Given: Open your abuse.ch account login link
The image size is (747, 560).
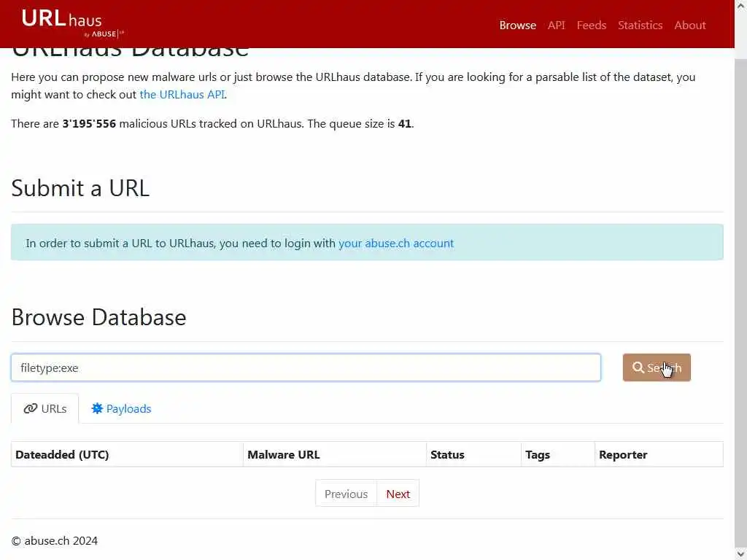Looking at the screenshot, I should pos(396,243).
